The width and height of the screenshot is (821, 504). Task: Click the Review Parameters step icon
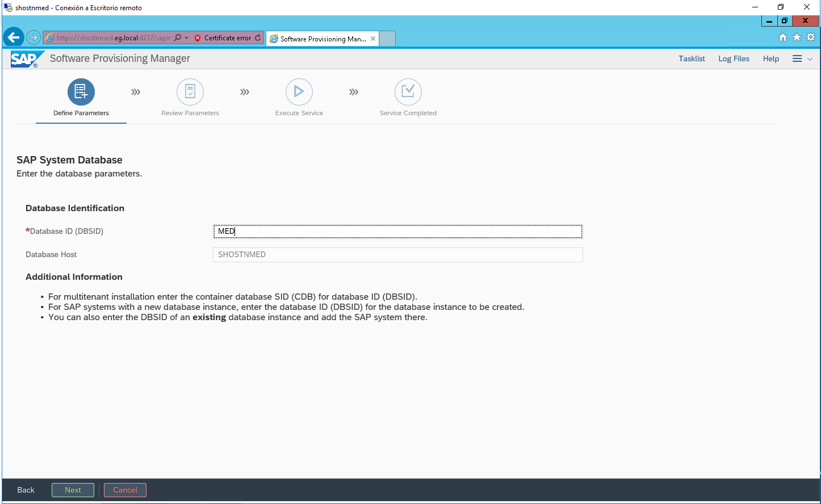[190, 92]
